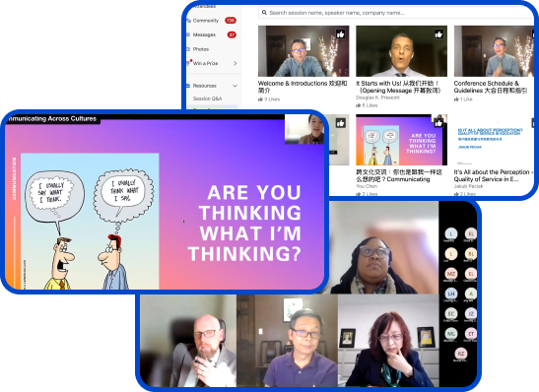Expand the Win a Prize chevron
This screenshot has height=392, width=539.
[x=236, y=63]
